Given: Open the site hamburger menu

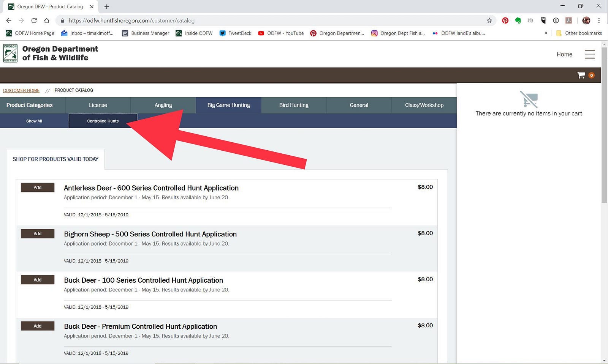Looking at the screenshot, I should tap(590, 54).
